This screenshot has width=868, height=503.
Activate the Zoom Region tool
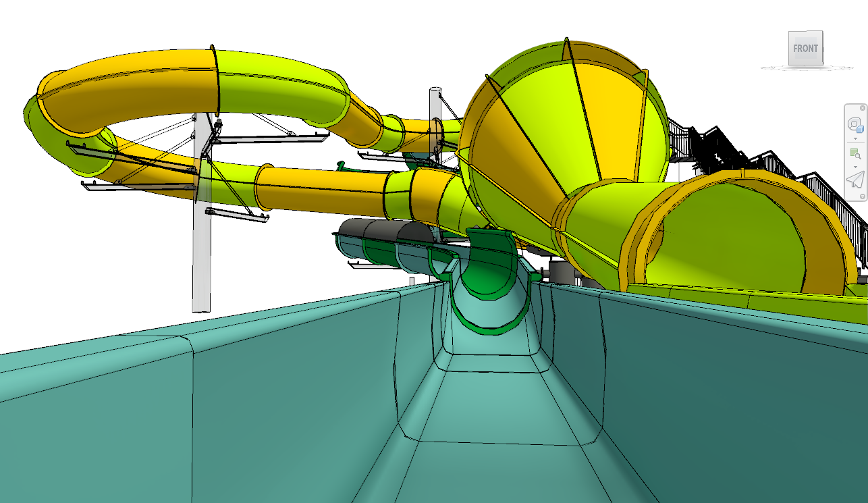[855, 153]
